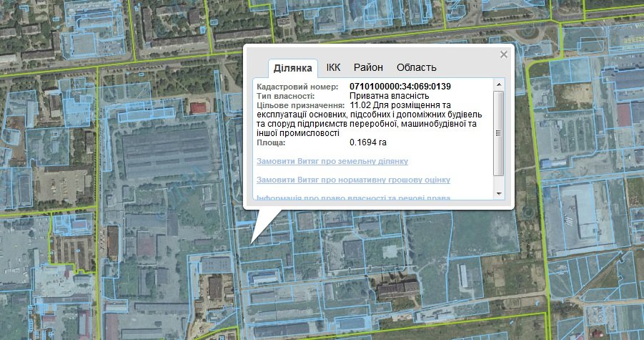Screen dimensions: 644x340
Task: Select the Область tab
Action: coord(416,67)
